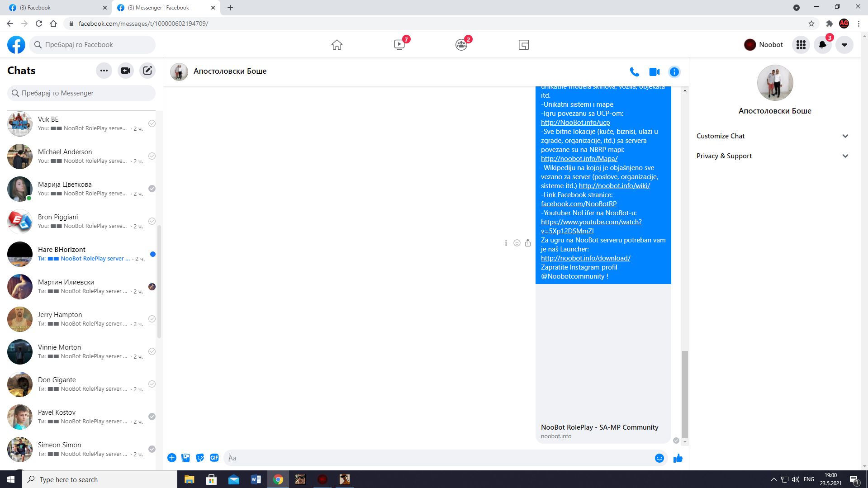The image size is (868, 488).
Task: Open the emoji picker in composer
Action: coord(659,458)
